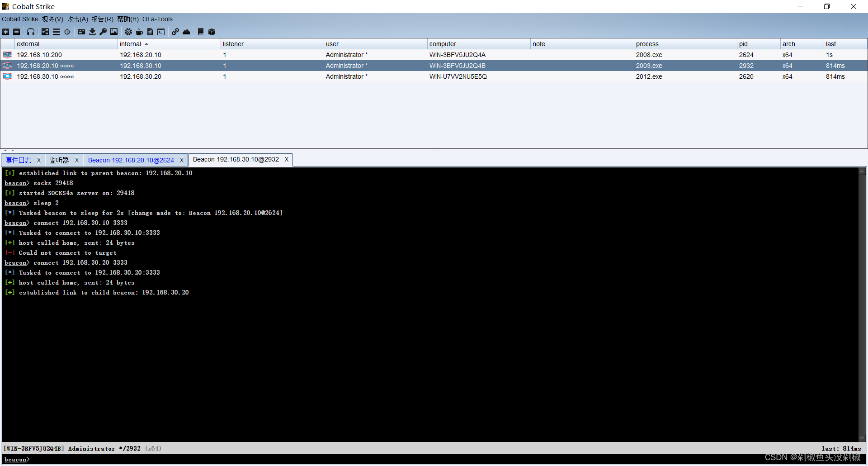Click the chain link host file icon
Image resolution: width=868 pixels, height=466 pixels.
(x=175, y=32)
